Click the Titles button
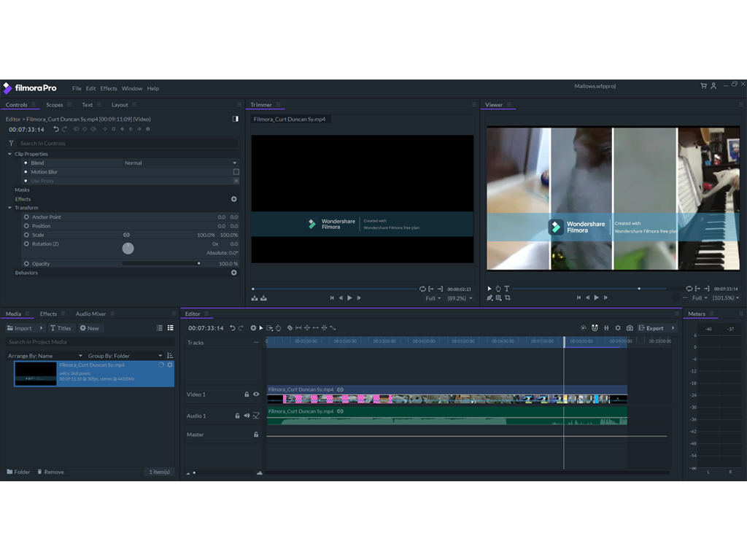This screenshot has height=560, width=747. point(61,328)
